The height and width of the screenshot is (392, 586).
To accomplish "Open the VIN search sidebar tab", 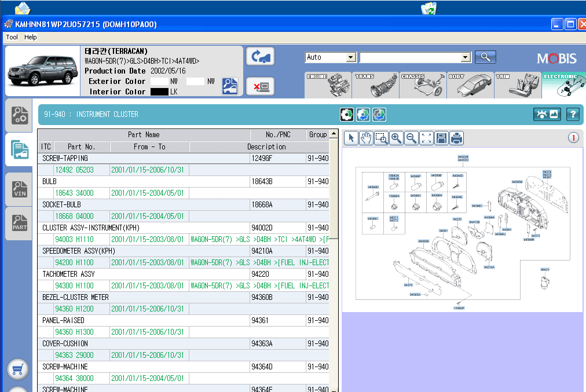I will pos(20,188).
